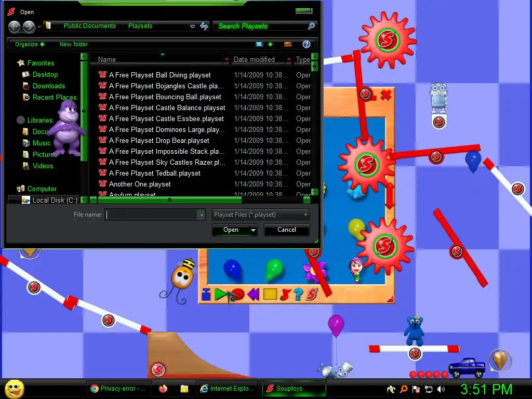Click the blue weight icon in toybox
532x399 pixels.
206,295
